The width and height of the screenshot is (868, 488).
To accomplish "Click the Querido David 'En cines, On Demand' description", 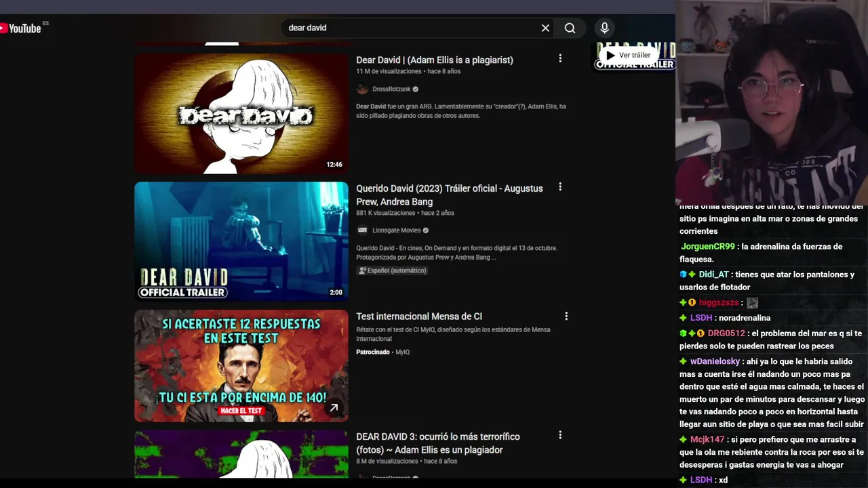I will pyautogui.click(x=456, y=253).
